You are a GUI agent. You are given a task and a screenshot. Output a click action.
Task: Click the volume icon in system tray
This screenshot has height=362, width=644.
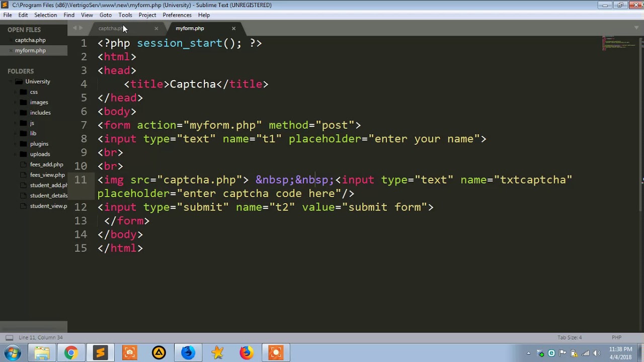point(596,353)
